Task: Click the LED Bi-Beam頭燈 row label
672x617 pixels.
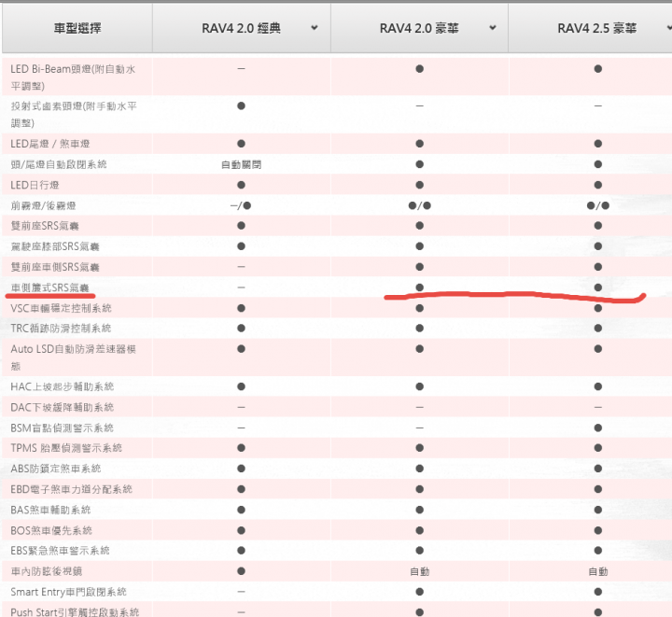Action: coord(73,77)
